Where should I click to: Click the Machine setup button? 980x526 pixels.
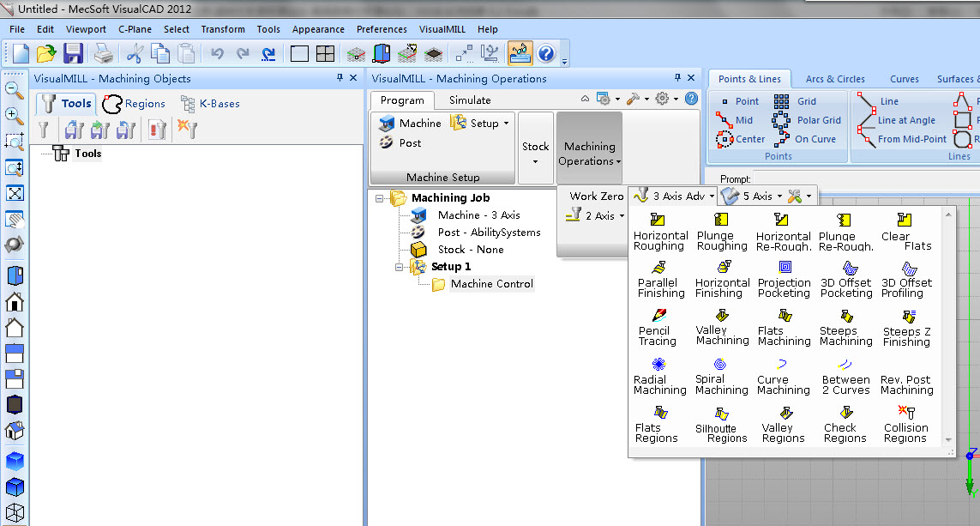click(x=410, y=124)
